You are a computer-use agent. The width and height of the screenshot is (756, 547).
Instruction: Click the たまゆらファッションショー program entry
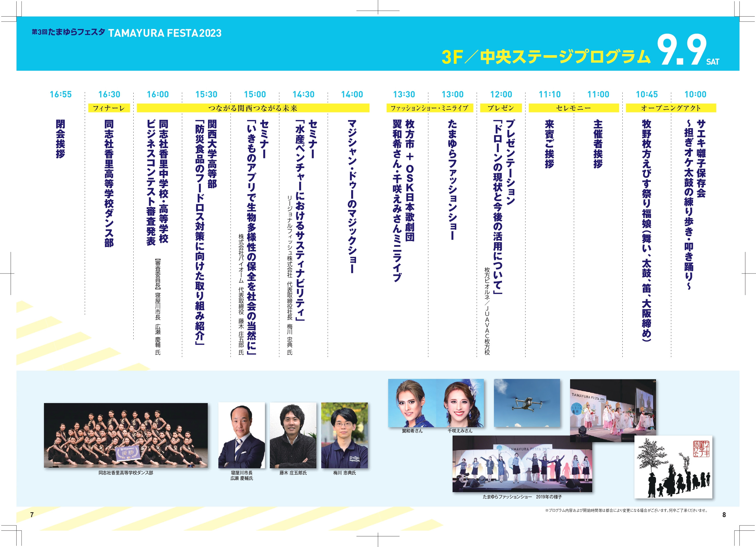coord(452,180)
